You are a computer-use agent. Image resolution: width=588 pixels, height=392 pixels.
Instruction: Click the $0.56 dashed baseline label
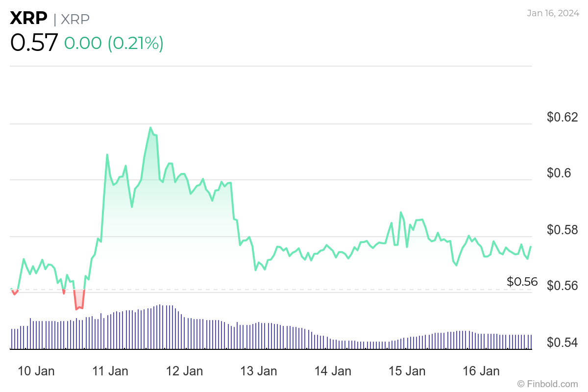[522, 282]
